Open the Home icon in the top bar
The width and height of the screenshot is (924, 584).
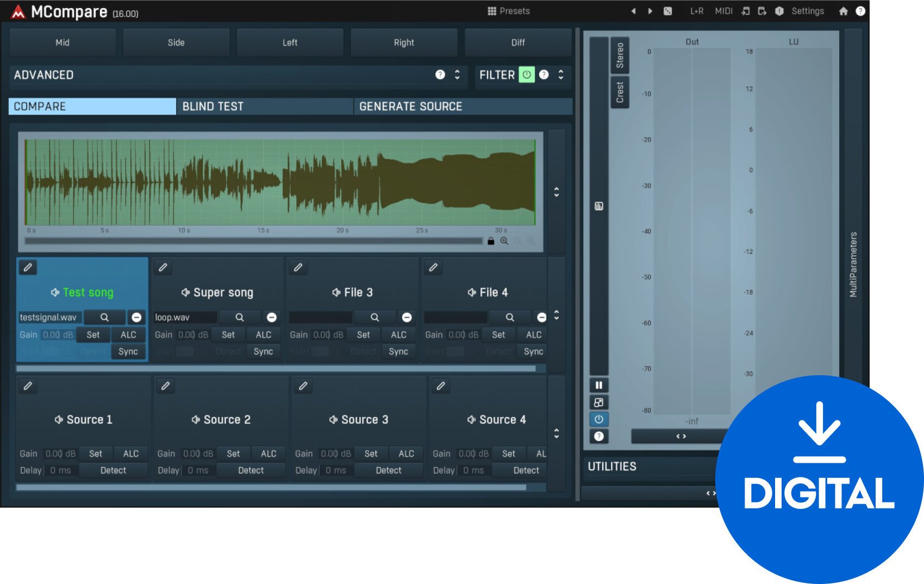[843, 11]
